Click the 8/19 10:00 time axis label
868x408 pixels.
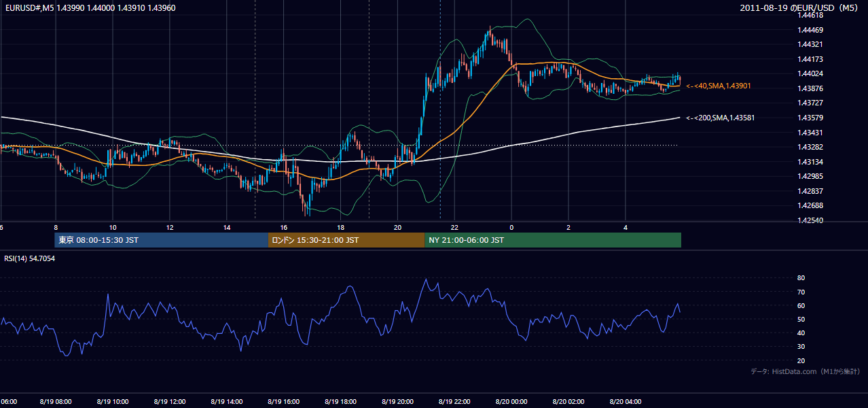tap(113, 401)
